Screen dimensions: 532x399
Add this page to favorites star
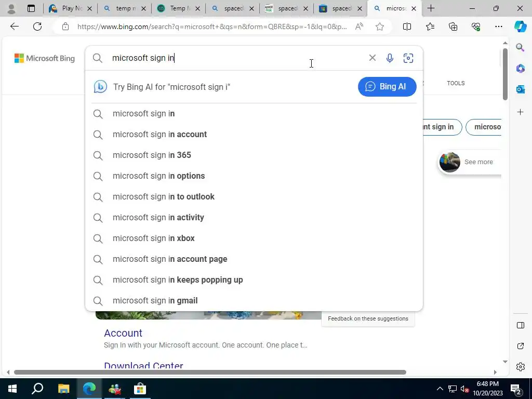point(380,26)
